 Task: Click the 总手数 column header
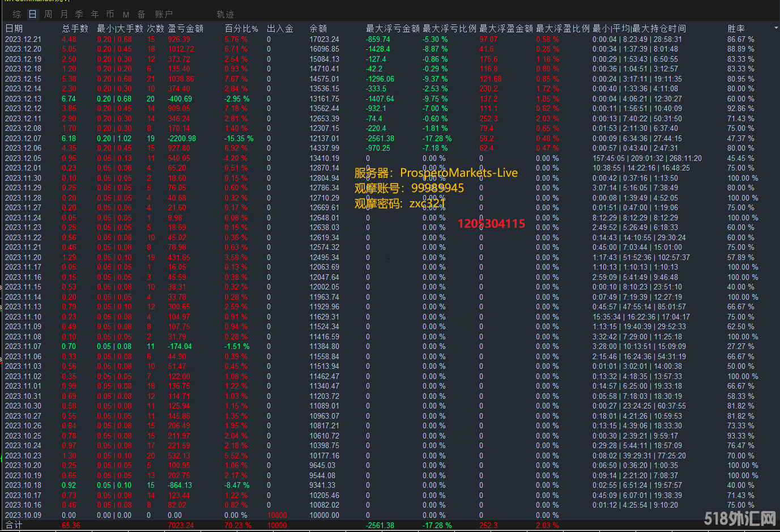tap(75, 28)
